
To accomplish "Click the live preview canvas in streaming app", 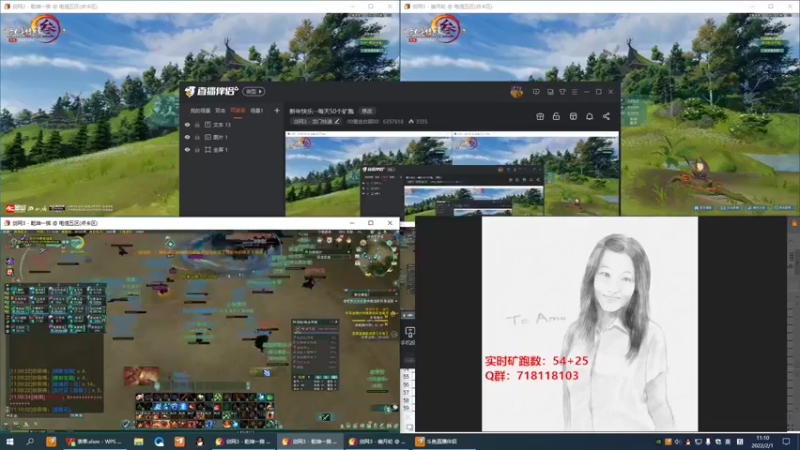I will coord(452,174).
